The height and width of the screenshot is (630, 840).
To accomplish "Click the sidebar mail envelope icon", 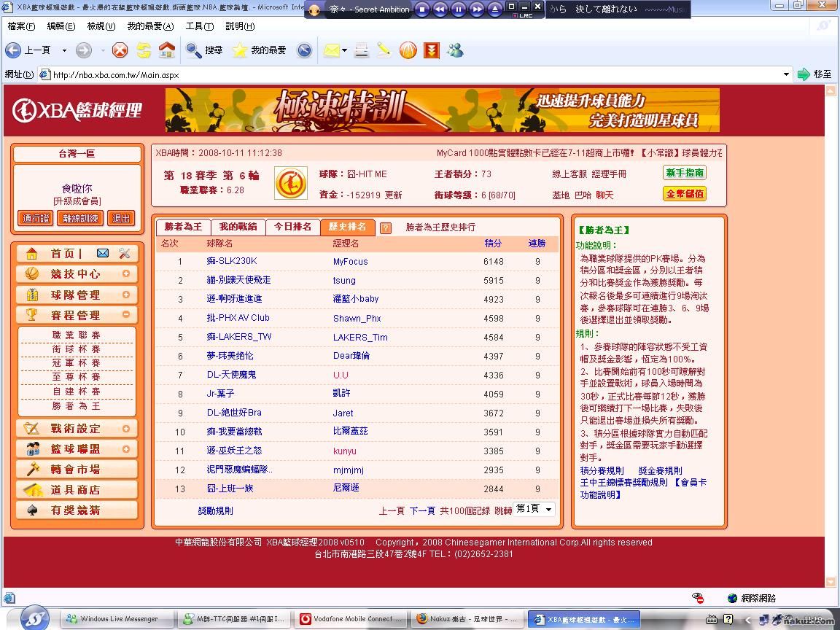I will [x=103, y=253].
